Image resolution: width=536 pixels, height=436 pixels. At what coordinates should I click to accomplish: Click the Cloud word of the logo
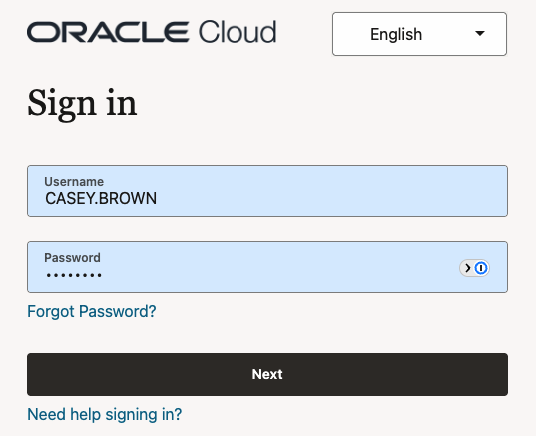238,32
